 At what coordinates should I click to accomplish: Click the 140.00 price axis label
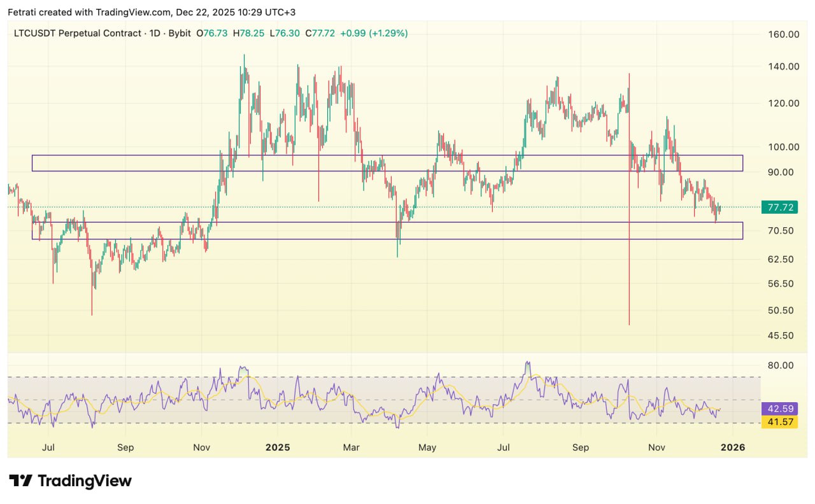(x=783, y=66)
